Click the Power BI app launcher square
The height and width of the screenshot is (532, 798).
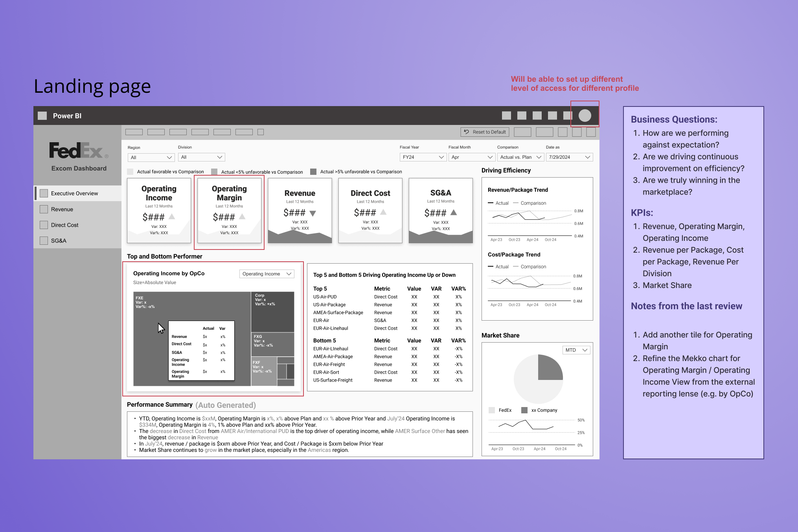[x=42, y=116]
